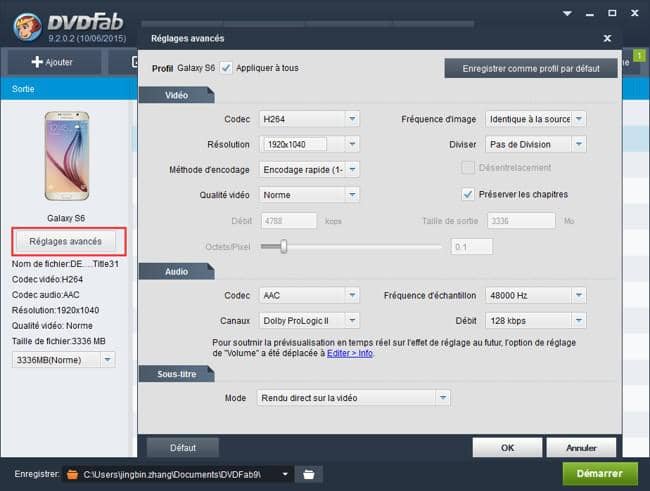Viewport: 650px width, 491px height.
Task: Select the Audio section tab
Action: coord(176,272)
